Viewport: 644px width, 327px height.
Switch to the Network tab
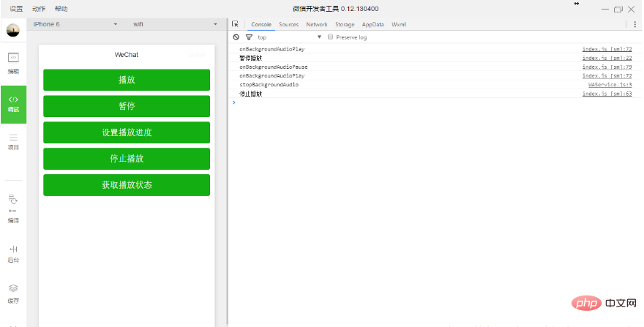317,24
